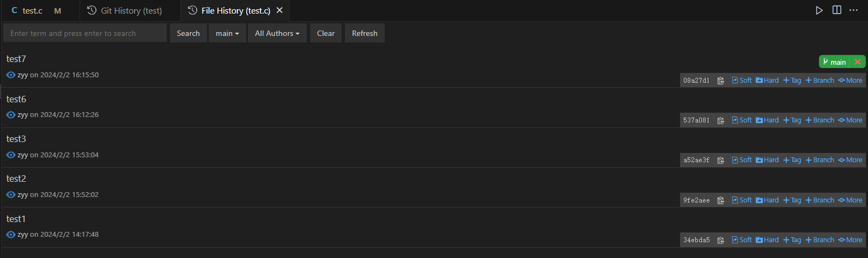Click the Run play icon in editor toolbar

point(819,10)
